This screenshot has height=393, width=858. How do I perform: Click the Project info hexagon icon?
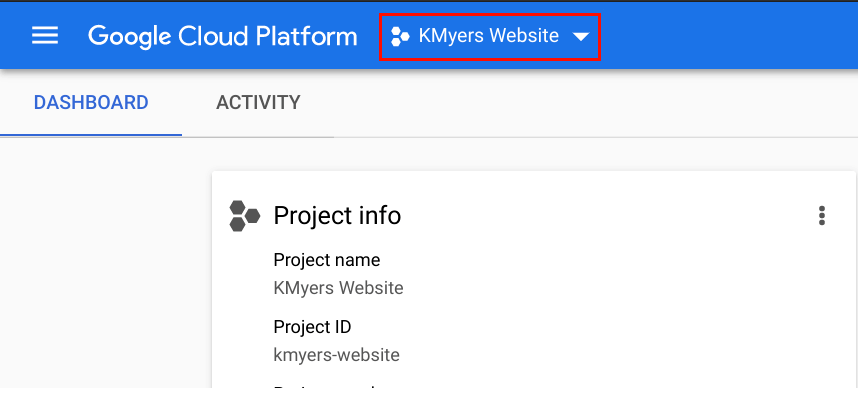pyautogui.click(x=244, y=216)
